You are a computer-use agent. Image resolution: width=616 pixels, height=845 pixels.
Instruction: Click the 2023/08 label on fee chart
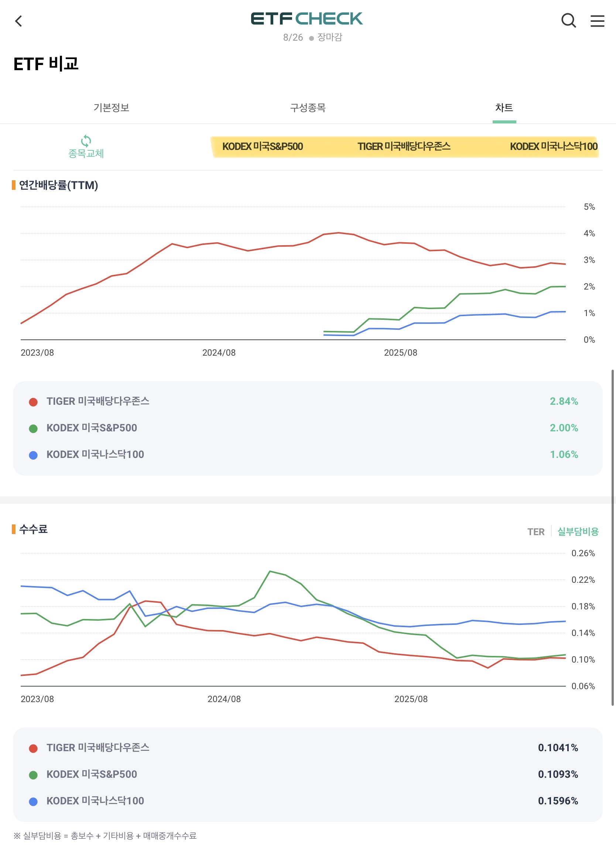pyautogui.click(x=37, y=699)
